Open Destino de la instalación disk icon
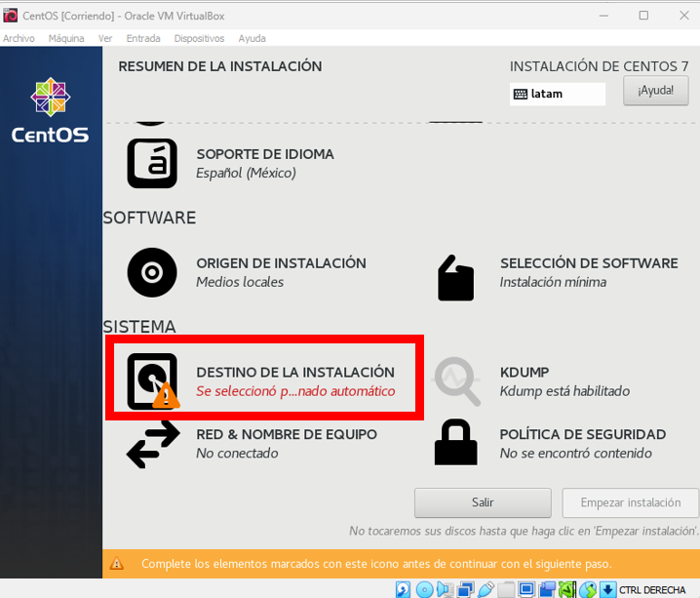Viewport: 700px width, 598px height. pyautogui.click(x=153, y=381)
